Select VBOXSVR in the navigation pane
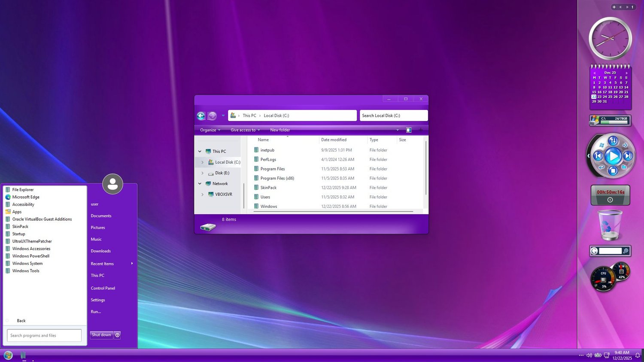 [x=224, y=195]
